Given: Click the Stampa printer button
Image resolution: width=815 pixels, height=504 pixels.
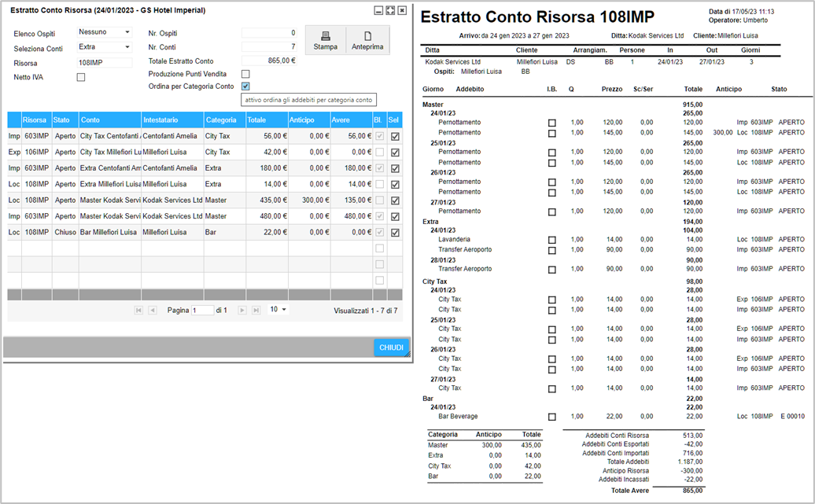Looking at the screenshot, I should pos(326,40).
